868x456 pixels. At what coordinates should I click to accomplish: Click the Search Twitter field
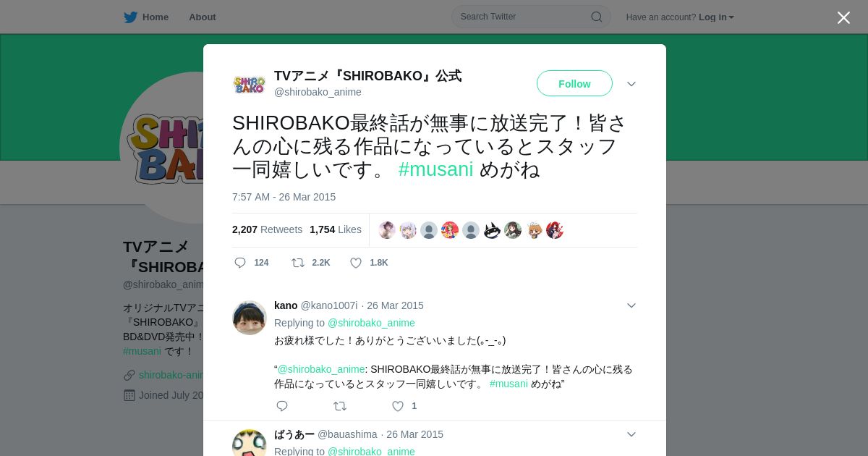click(x=531, y=17)
